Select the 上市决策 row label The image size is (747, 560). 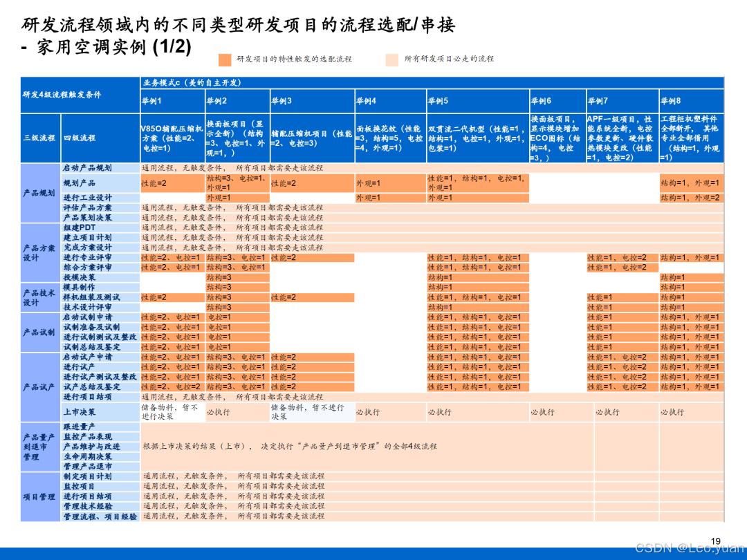point(100,412)
